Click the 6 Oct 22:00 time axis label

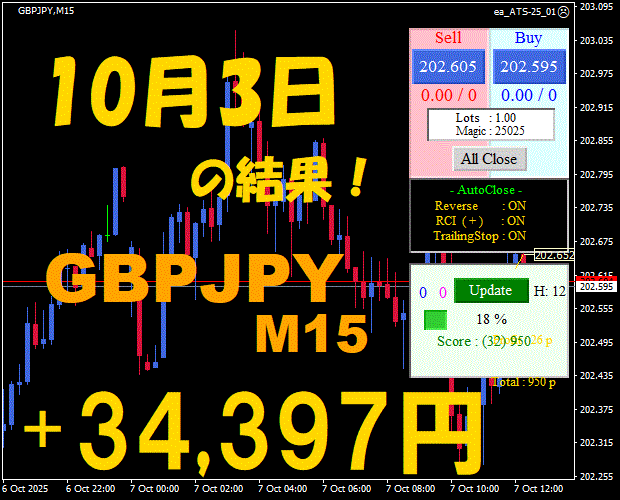coord(91,489)
